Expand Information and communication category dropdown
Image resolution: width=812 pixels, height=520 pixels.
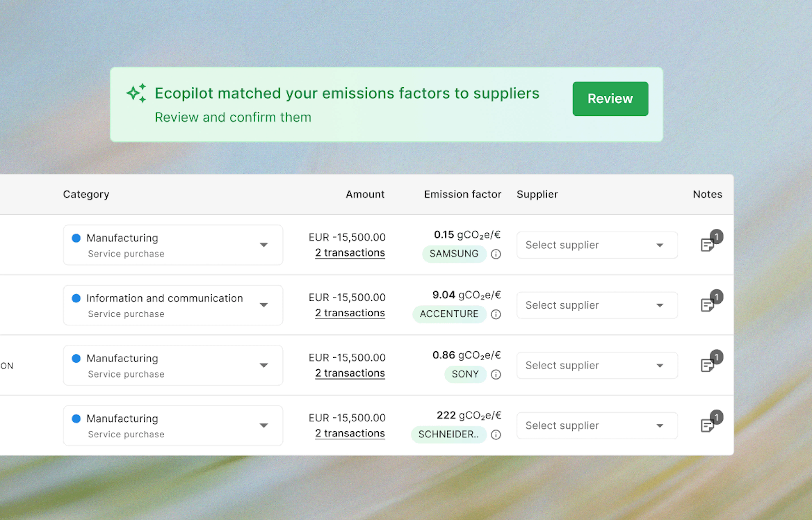point(173,305)
